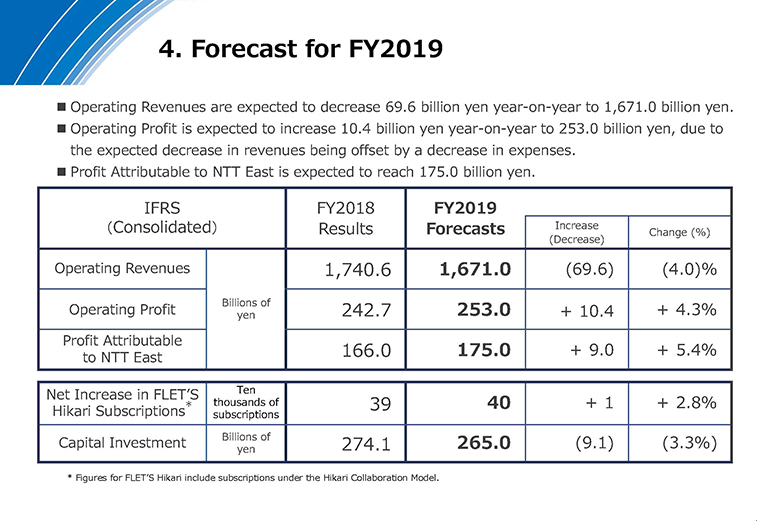Select the 'IFRS (Consolidated)' header cell

(162, 218)
